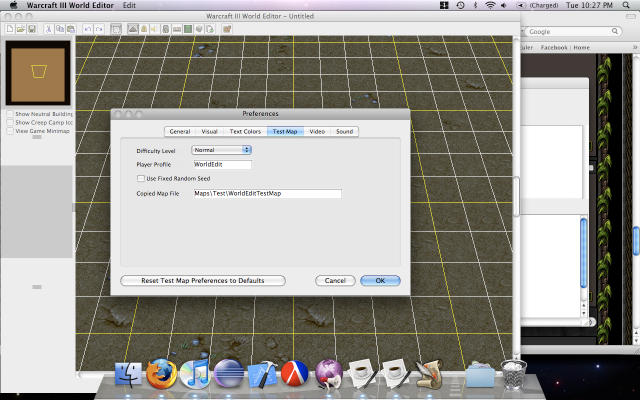Image resolution: width=640 pixels, height=400 pixels.
Task: Click the minimap preview thumbnail
Action: click(38, 73)
